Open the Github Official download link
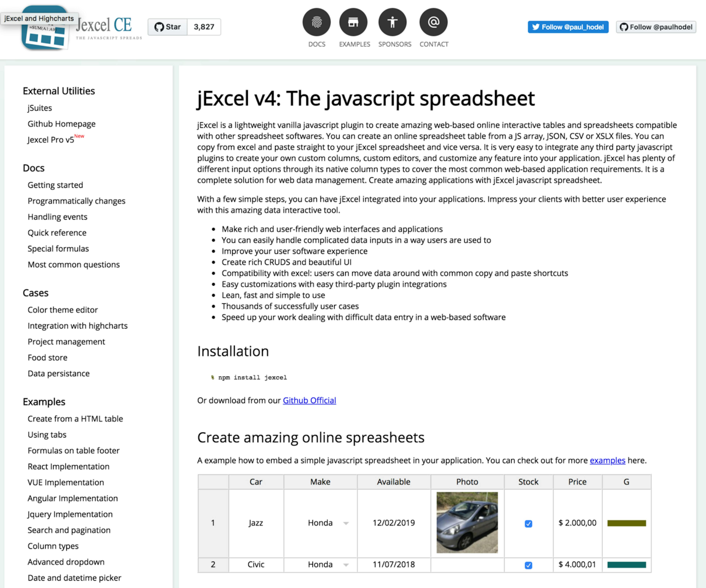This screenshot has width=706, height=588. pos(309,400)
